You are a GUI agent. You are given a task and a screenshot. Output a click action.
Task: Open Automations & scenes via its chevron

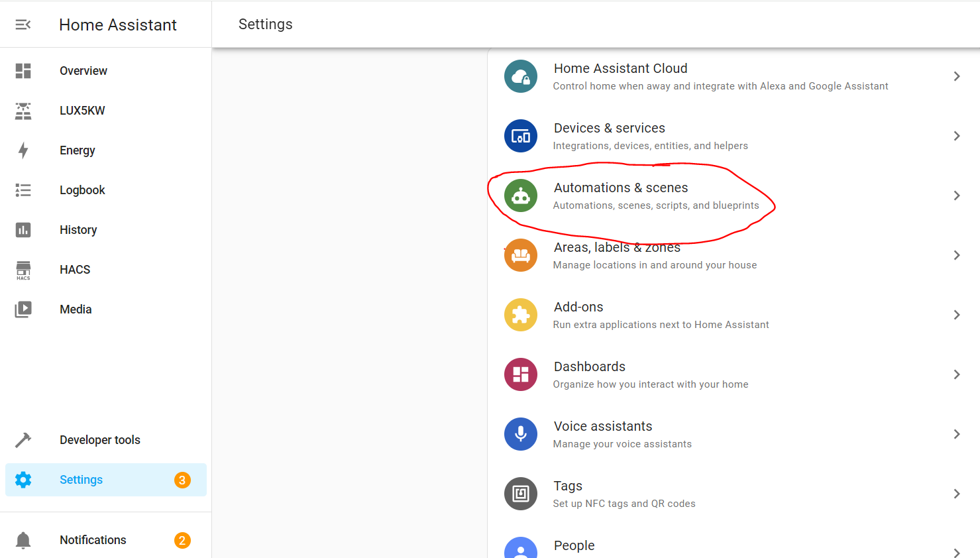[957, 195]
